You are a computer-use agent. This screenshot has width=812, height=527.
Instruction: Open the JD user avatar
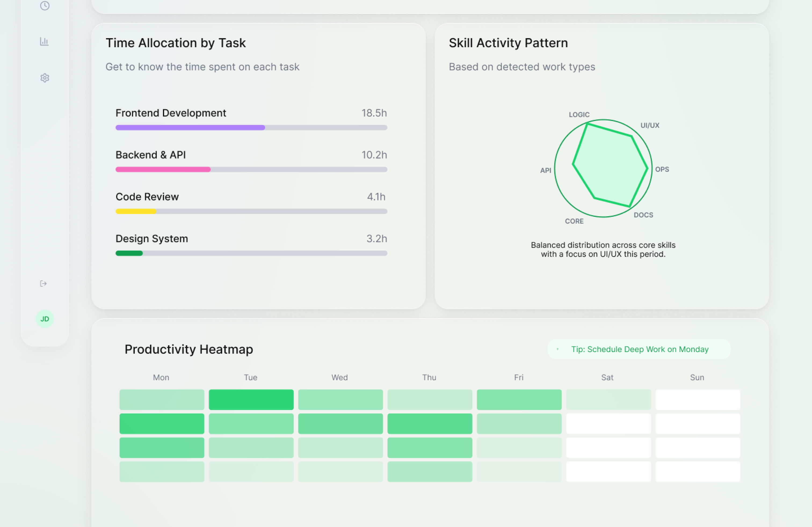[x=45, y=319]
